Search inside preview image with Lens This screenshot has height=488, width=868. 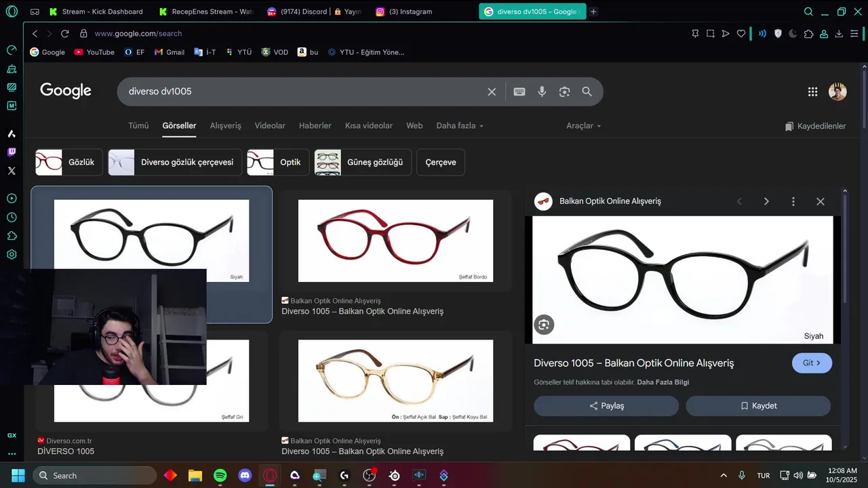(544, 325)
